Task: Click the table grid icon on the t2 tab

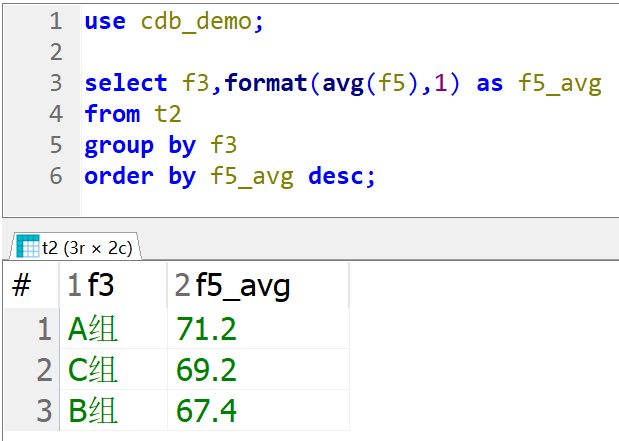Action: click(27, 246)
